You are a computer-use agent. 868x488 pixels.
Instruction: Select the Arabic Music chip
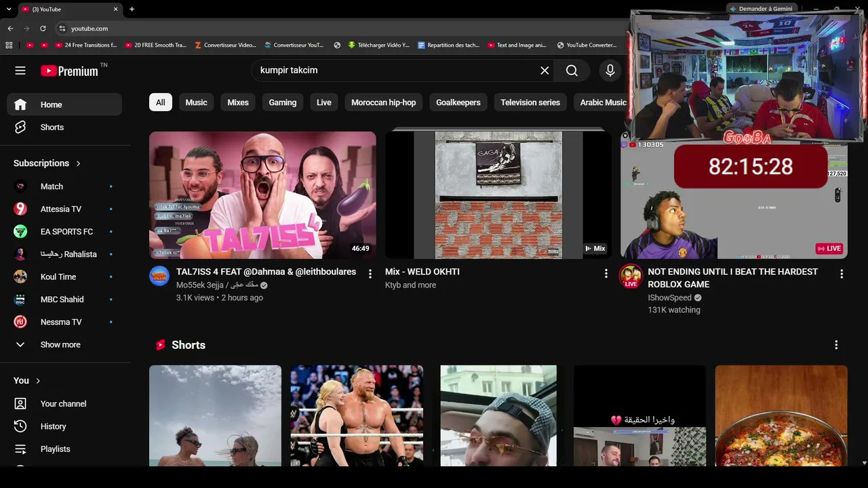pos(603,102)
